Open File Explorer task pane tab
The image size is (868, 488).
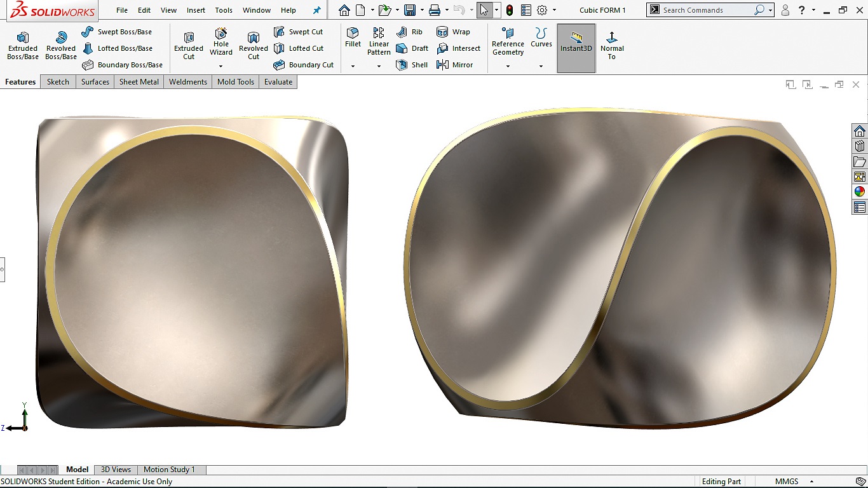(x=860, y=162)
